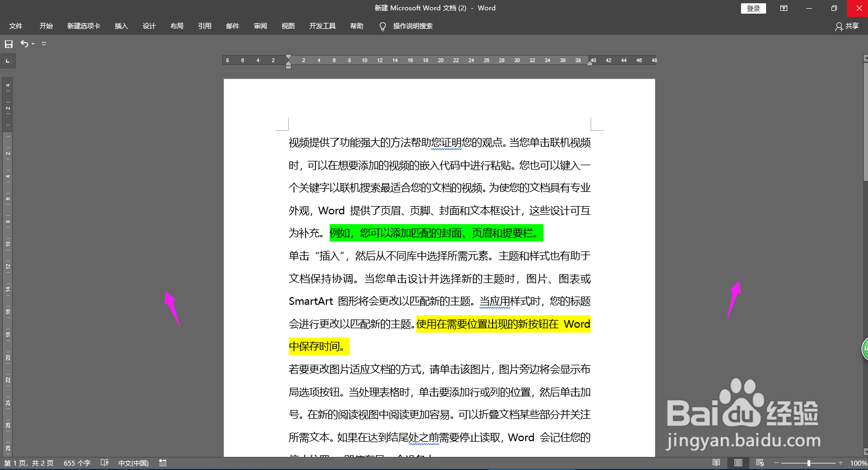The image size is (868, 470).
Task: Click the vertical scrollbar up arrow
Action: [865, 58]
